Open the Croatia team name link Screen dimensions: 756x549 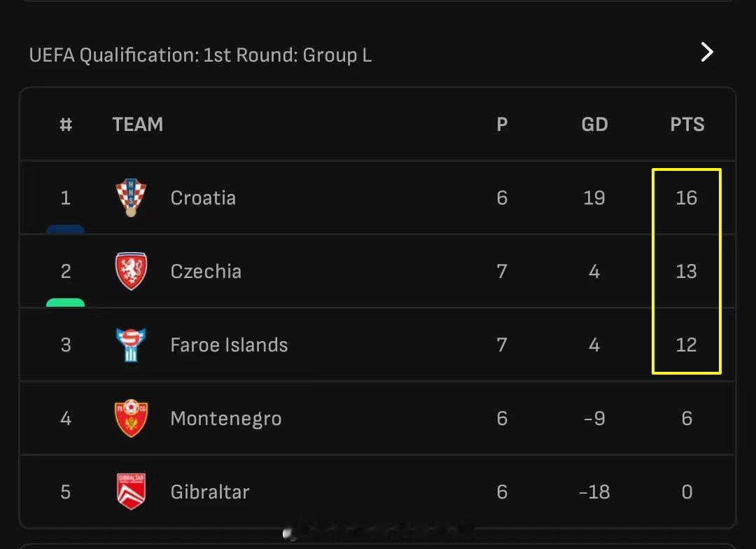203,197
